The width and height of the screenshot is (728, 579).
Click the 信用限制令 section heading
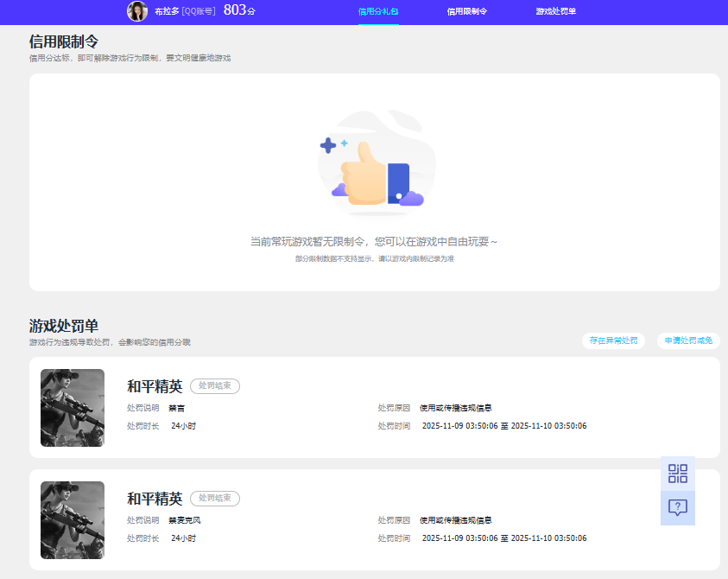tap(64, 41)
